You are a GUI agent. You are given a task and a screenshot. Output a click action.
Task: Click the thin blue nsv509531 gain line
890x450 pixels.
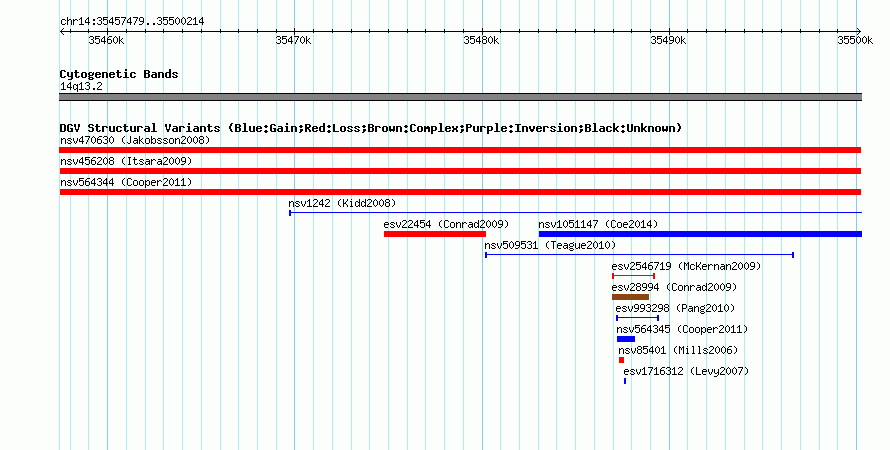click(x=639, y=255)
